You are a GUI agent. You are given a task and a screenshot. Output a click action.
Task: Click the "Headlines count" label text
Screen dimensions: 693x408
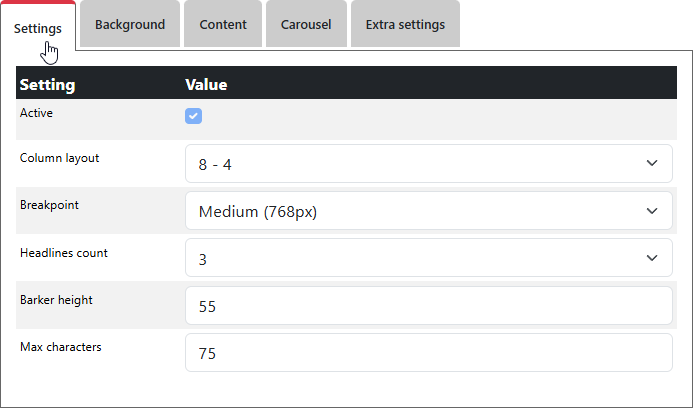pos(64,253)
